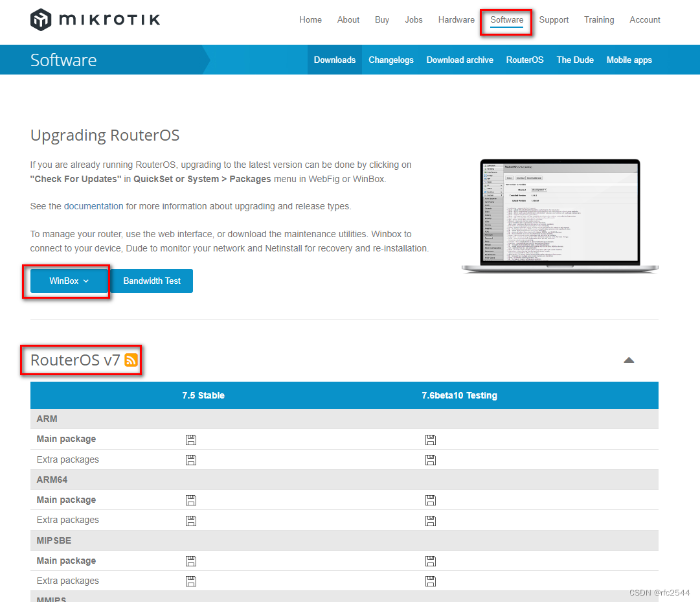Open the WinBox dropdown button
The image size is (700, 602).
69,281
